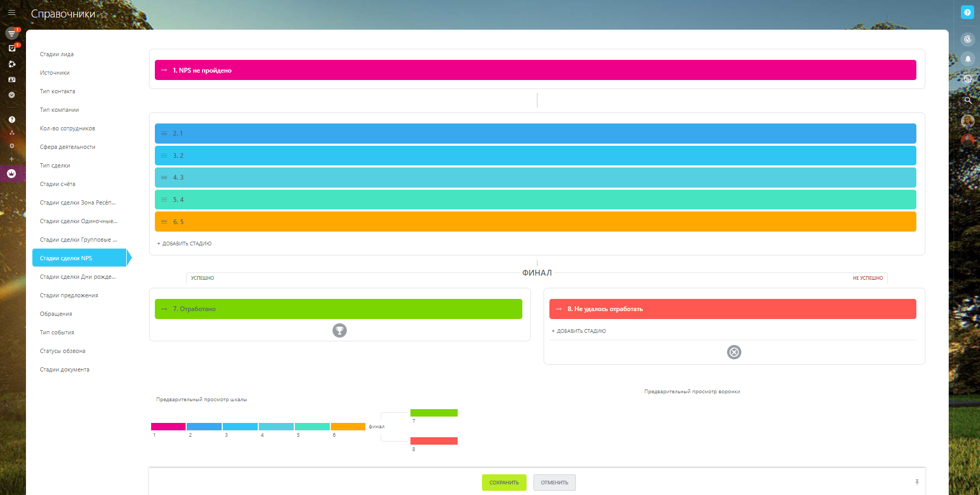
Task: Open Обращения dictionary
Action: coord(56,314)
